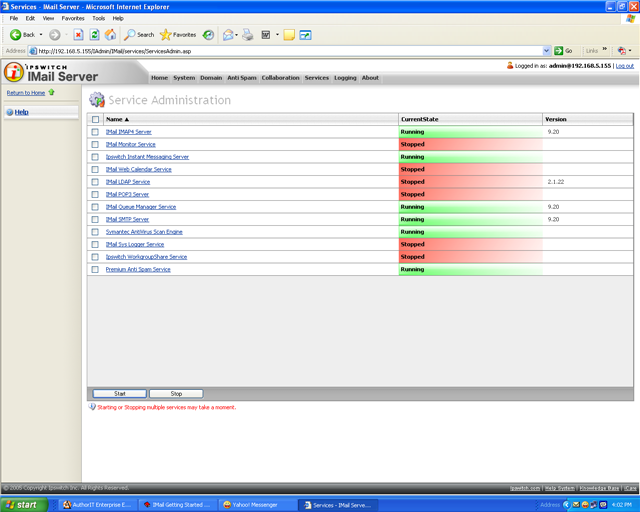Click the Messenger toolbar icon
Screen dimensions: 640x512
(305, 35)
